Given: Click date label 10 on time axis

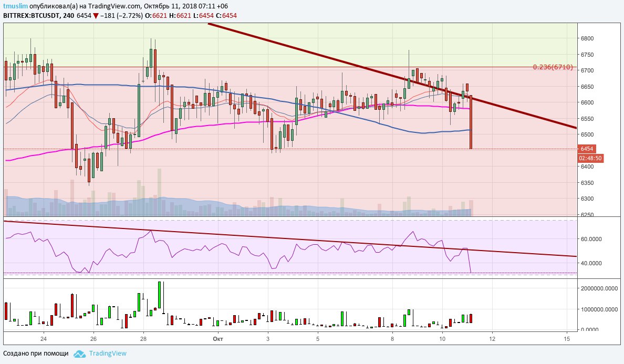Looking at the screenshot, I should (x=442, y=339).
